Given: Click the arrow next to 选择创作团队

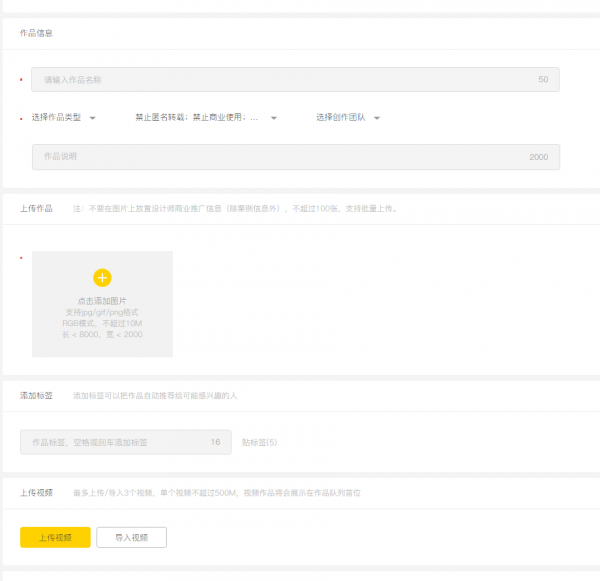Looking at the screenshot, I should coord(377,118).
